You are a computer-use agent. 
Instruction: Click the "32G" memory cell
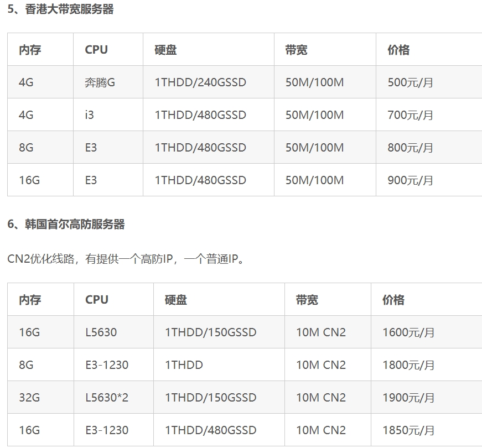[x=29, y=397]
